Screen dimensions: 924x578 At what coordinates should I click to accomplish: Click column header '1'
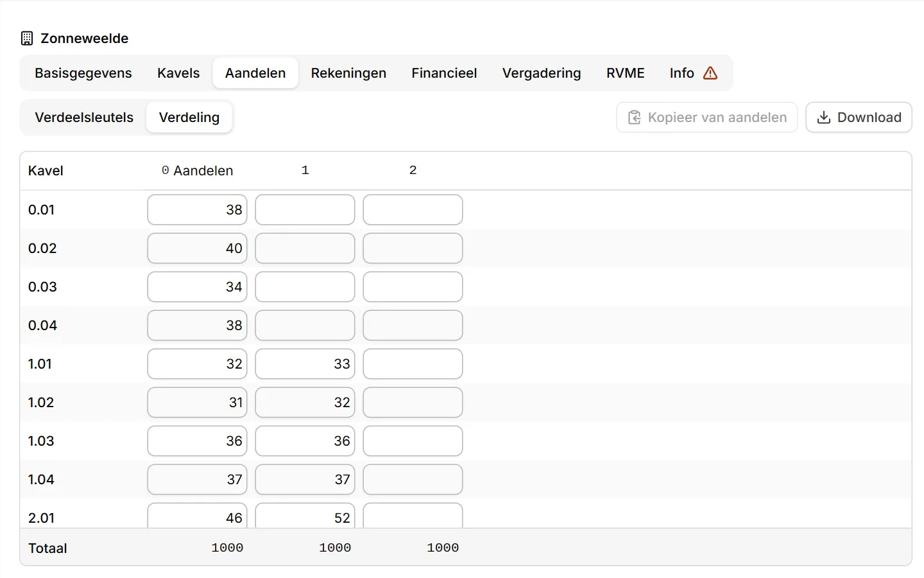click(305, 170)
